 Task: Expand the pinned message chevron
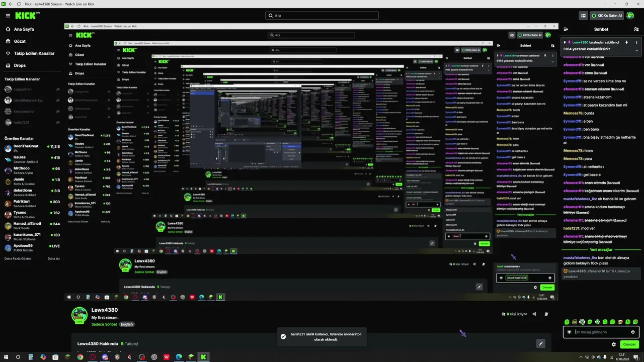pyautogui.click(x=636, y=50)
